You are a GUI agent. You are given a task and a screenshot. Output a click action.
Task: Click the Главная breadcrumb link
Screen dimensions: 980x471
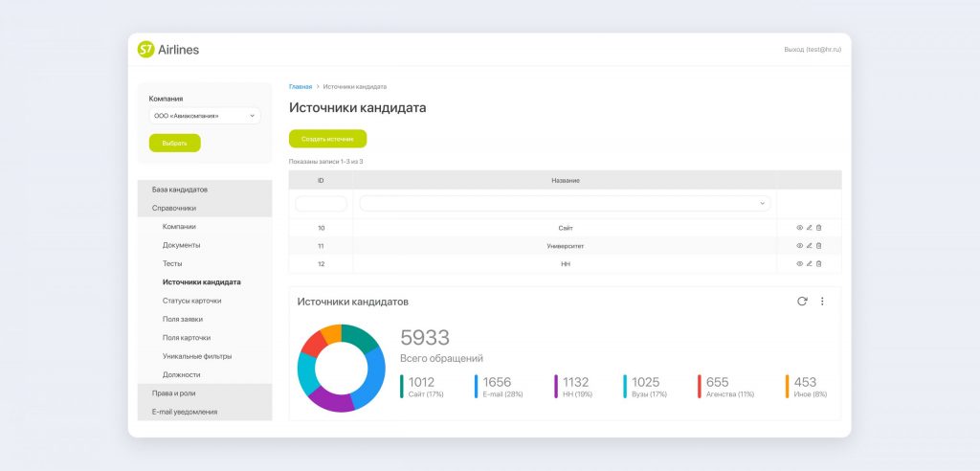pyautogui.click(x=301, y=87)
